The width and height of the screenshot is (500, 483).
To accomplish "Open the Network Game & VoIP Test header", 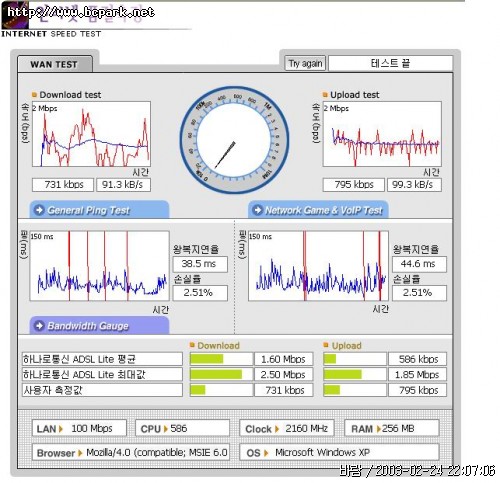I will [318, 210].
